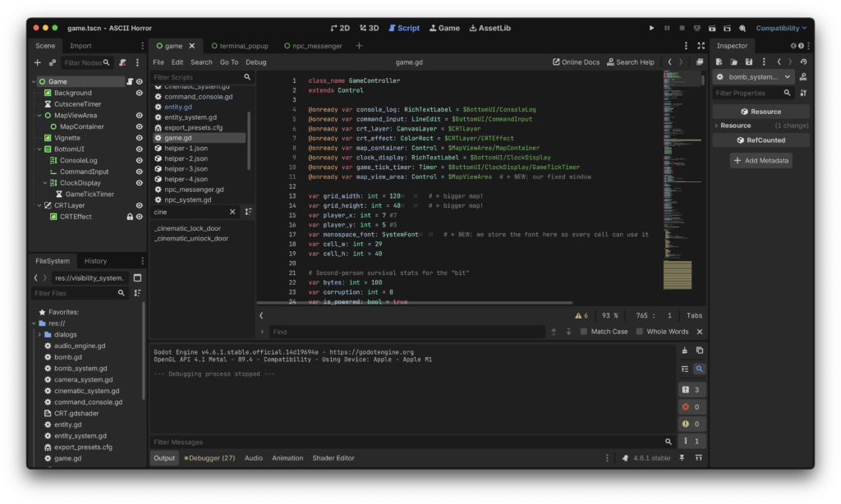The image size is (841, 504).
Task: Expand the dialogs folder in FileSystem
Action: [39, 335]
